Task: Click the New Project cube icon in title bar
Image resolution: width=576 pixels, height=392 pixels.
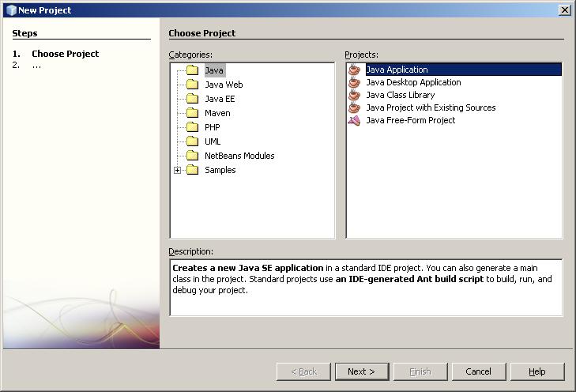Action: [12, 10]
